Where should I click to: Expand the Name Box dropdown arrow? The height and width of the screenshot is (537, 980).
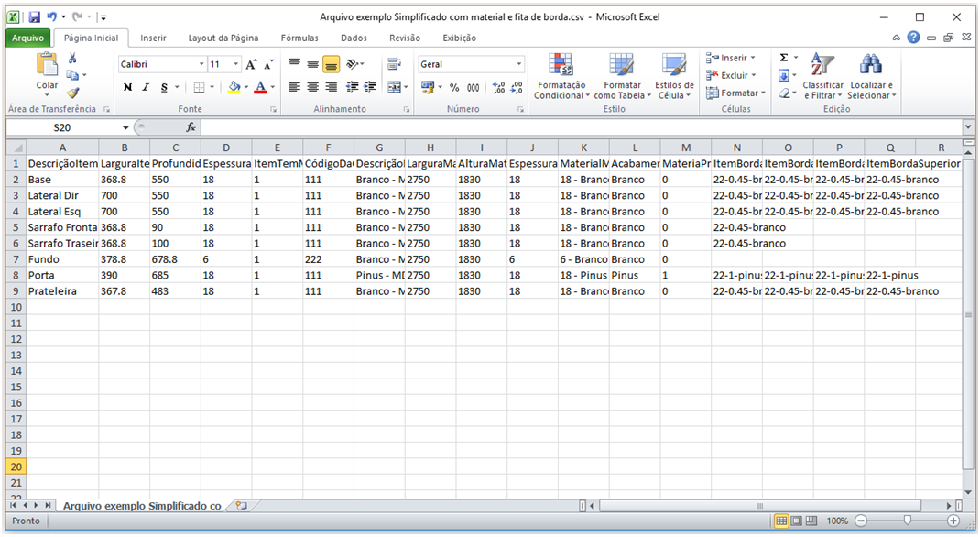(125, 127)
